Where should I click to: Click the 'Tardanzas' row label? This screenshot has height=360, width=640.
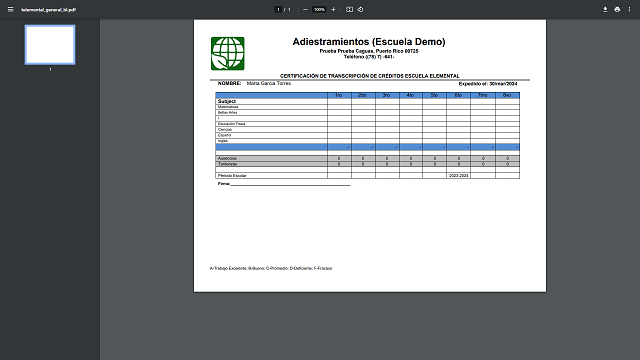(227, 164)
